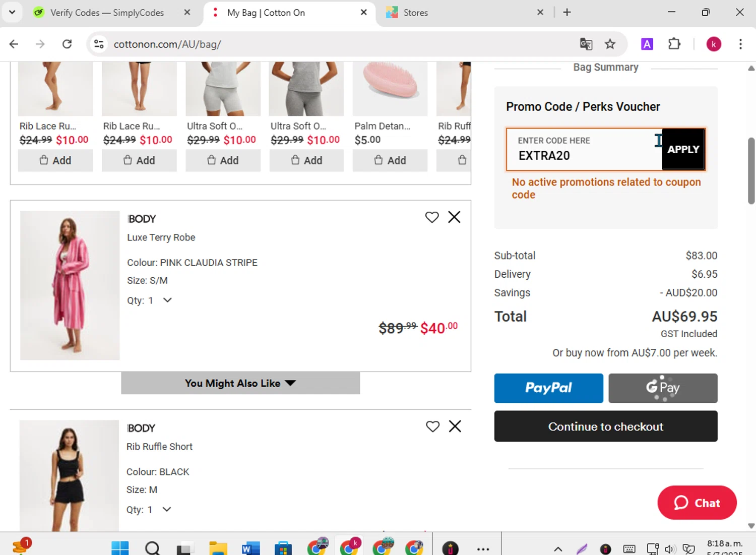Add second Ultra Soft O... item to bag
Image resolution: width=756 pixels, height=555 pixels.
(306, 160)
